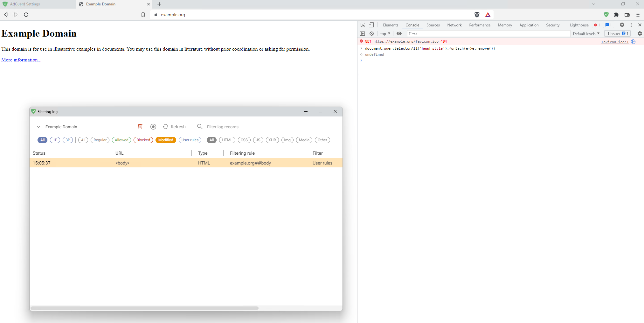
Task: Clear the filtering log with trash icon
Action: pyautogui.click(x=140, y=127)
